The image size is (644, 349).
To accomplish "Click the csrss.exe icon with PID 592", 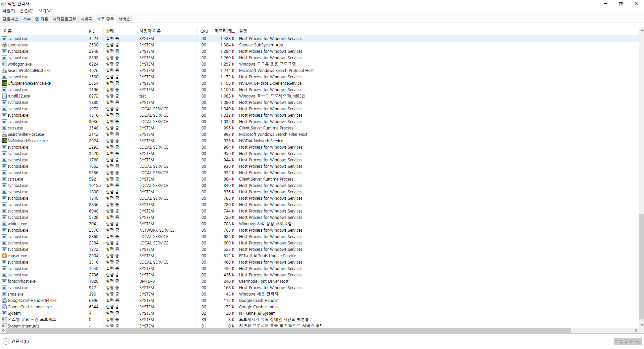I will click(x=4, y=179).
